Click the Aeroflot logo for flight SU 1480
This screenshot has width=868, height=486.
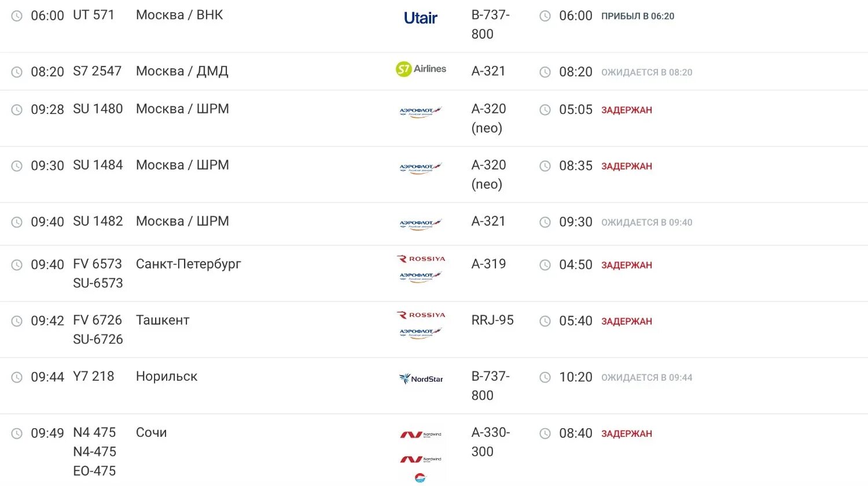tap(421, 112)
